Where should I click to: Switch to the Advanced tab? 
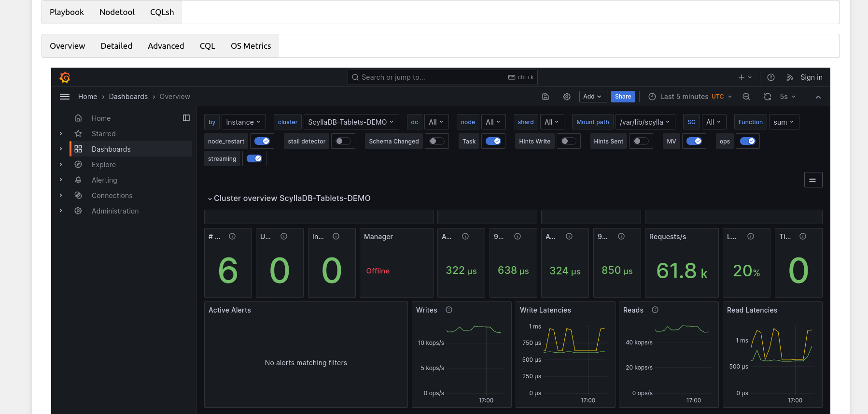click(x=166, y=46)
